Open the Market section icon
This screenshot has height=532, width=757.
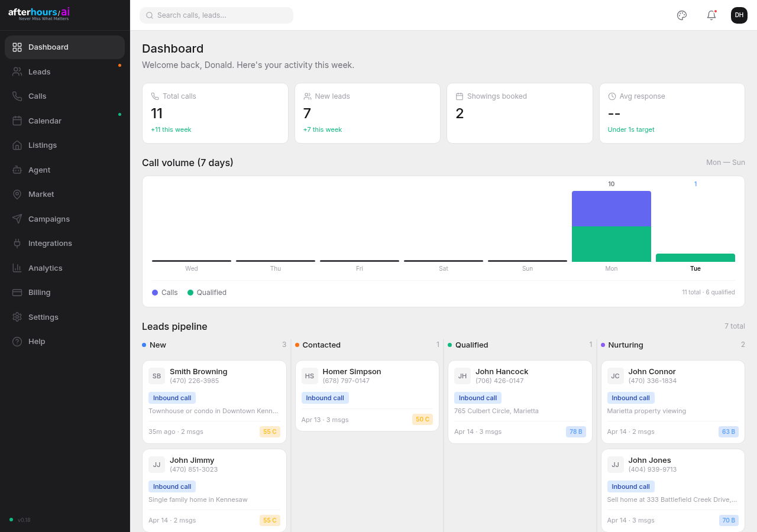pyautogui.click(x=18, y=194)
